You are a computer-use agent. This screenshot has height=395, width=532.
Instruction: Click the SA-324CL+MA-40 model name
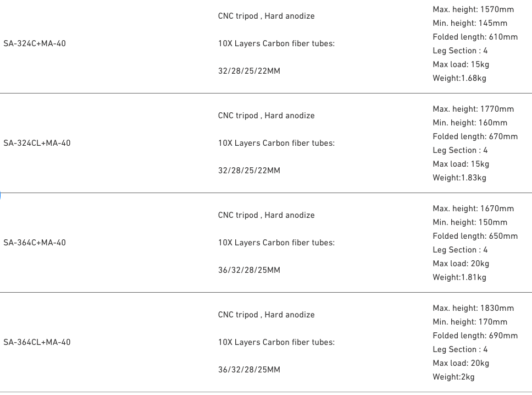coord(37,143)
